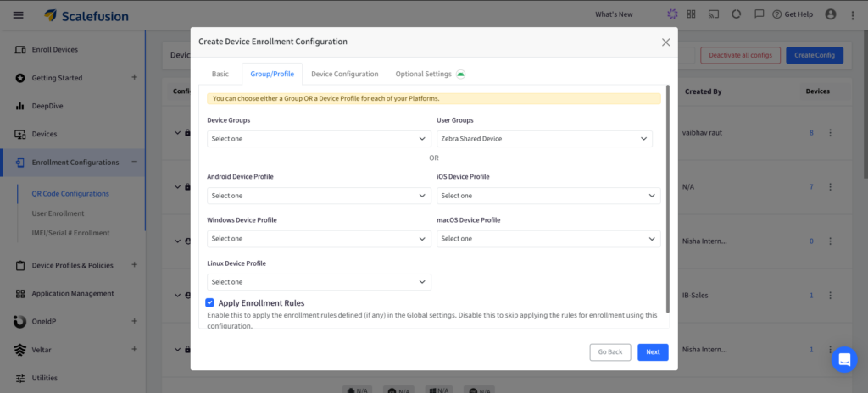Open the purple sparkle icon in header

point(672,14)
